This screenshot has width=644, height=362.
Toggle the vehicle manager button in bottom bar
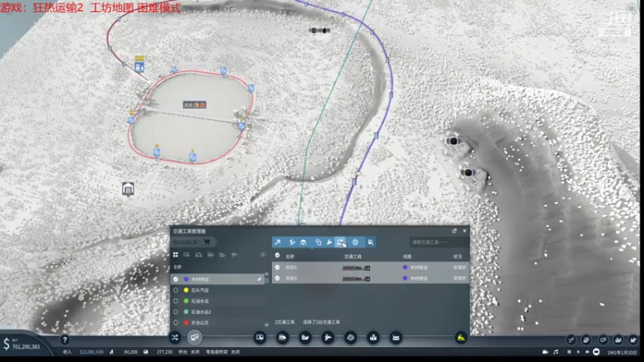(194, 338)
